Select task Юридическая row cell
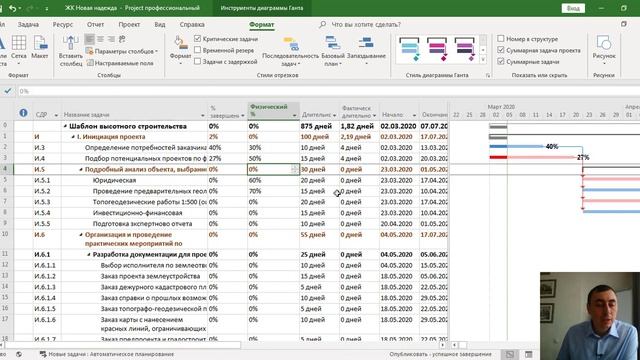The image size is (640, 360). [x=114, y=180]
